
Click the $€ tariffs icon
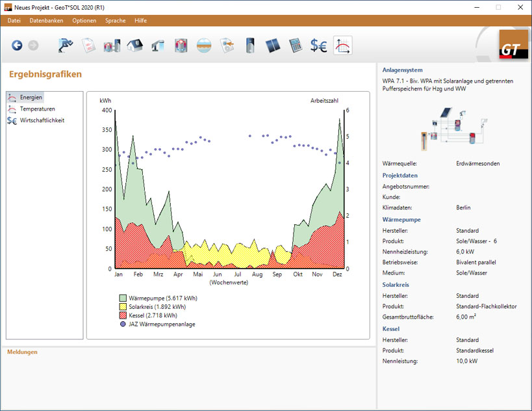pyautogui.click(x=319, y=46)
